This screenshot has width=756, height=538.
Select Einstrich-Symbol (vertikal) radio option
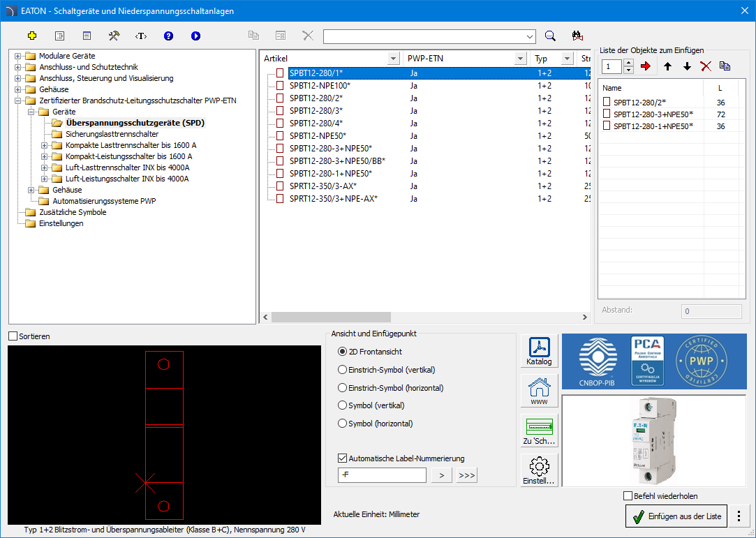tap(342, 370)
